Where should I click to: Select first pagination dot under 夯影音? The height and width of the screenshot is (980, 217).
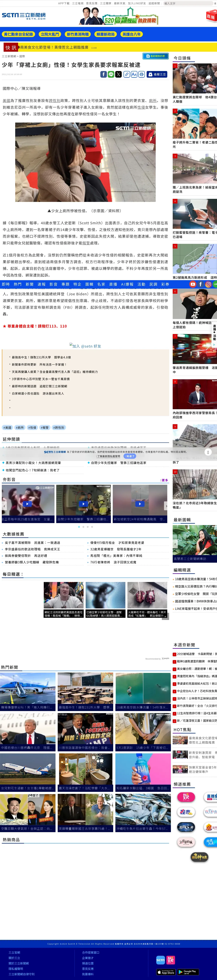(79, 527)
